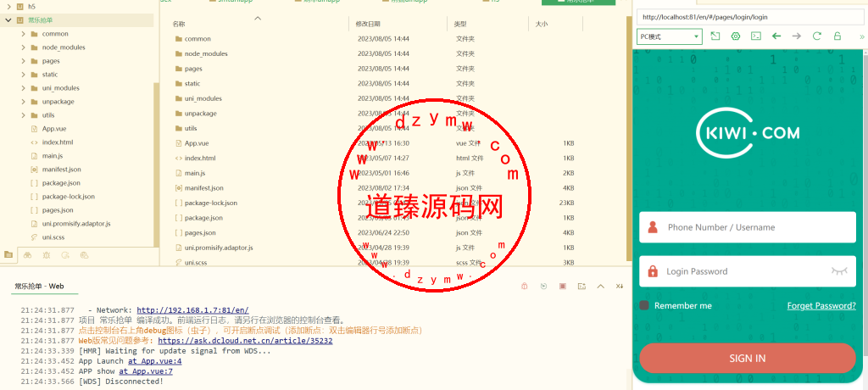Click the red lock icon in password field
The width and height of the screenshot is (868, 390).
pos(654,271)
